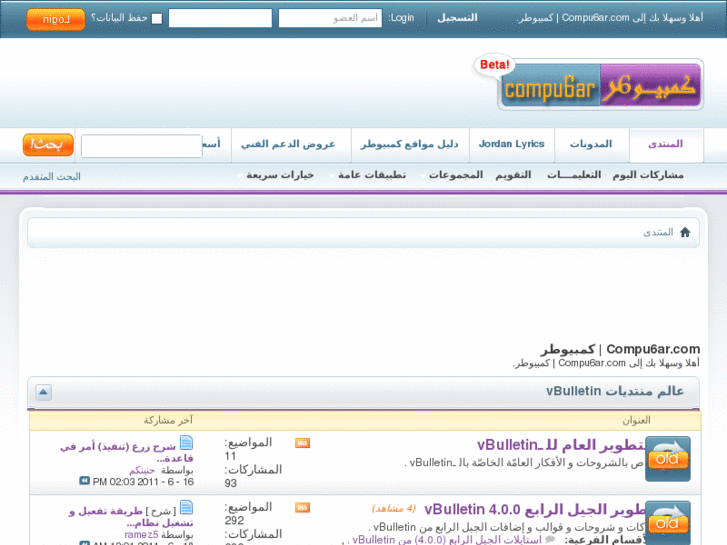Open vBulletin 4.0.0 الجيل الرابع forum
Screen dimensions: 727x545
point(535,510)
